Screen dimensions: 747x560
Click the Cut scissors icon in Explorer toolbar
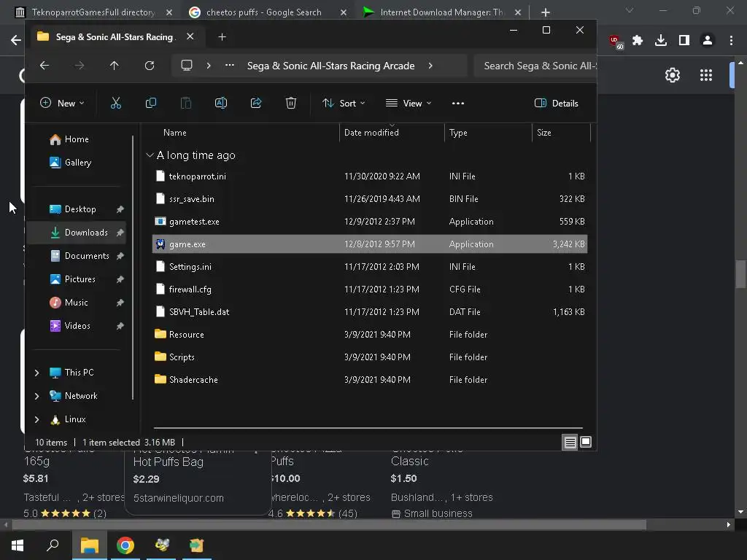pyautogui.click(x=116, y=104)
